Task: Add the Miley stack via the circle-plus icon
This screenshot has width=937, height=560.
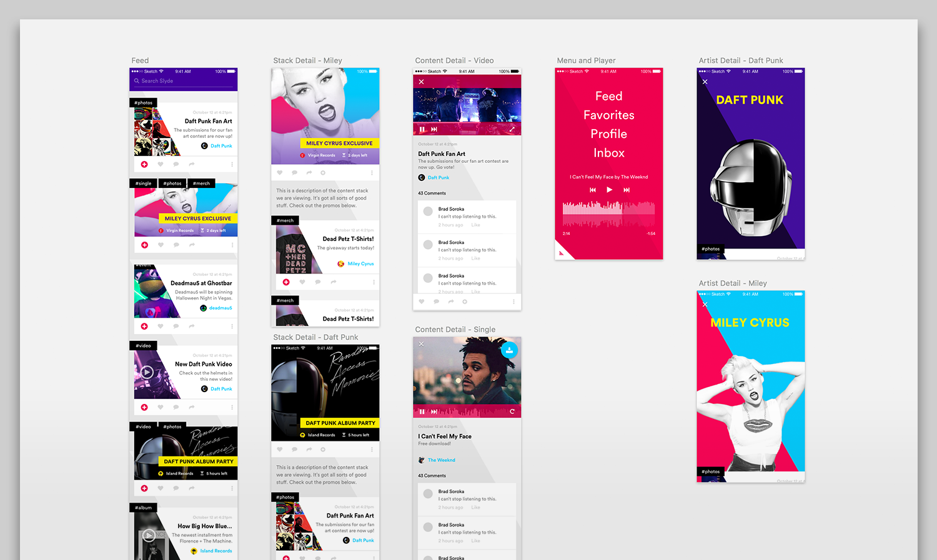Action: pyautogui.click(x=323, y=172)
